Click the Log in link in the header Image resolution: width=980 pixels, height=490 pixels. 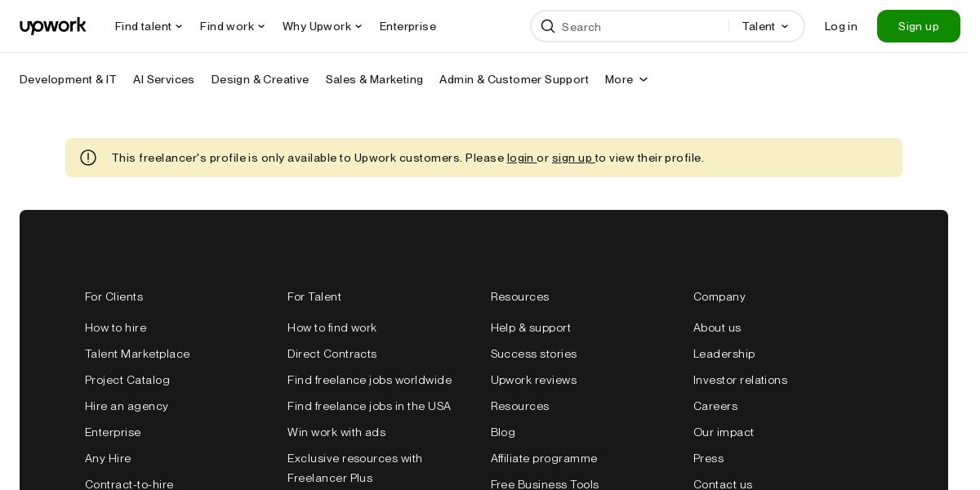840,26
